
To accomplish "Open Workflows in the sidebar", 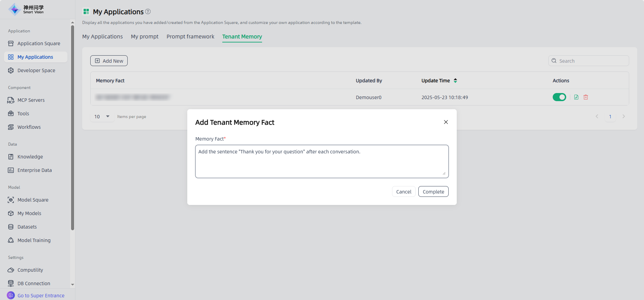I will (x=29, y=127).
